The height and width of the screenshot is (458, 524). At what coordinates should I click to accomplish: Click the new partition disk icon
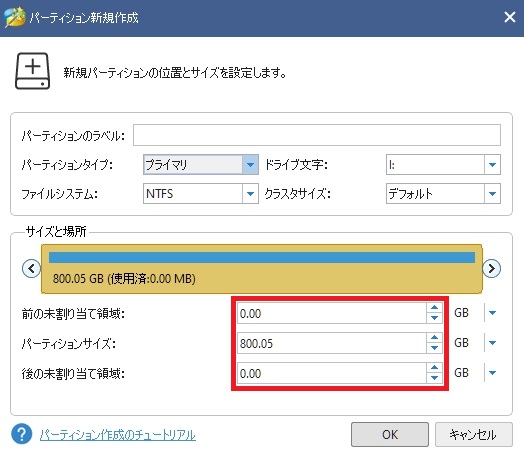click(x=32, y=71)
